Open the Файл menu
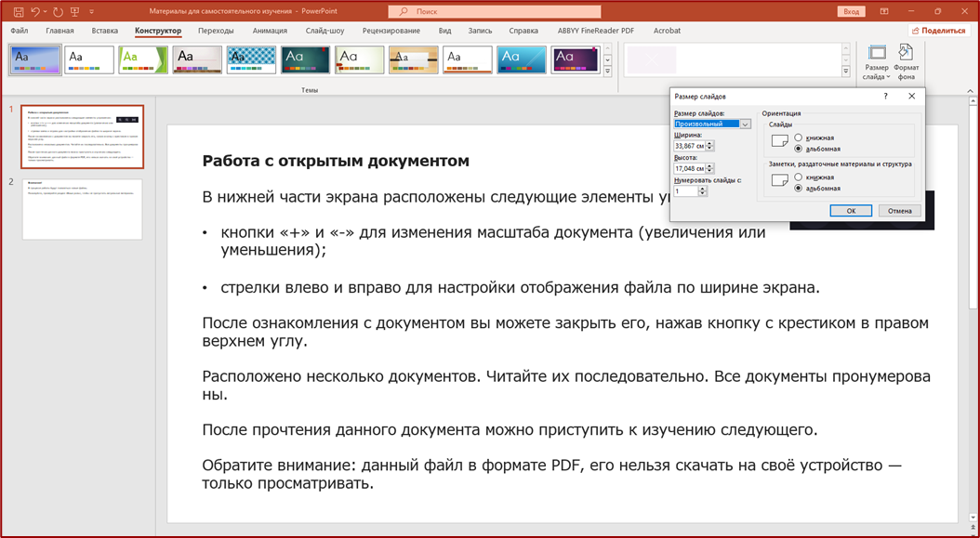The height and width of the screenshot is (538, 980). (x=20, y=31)
